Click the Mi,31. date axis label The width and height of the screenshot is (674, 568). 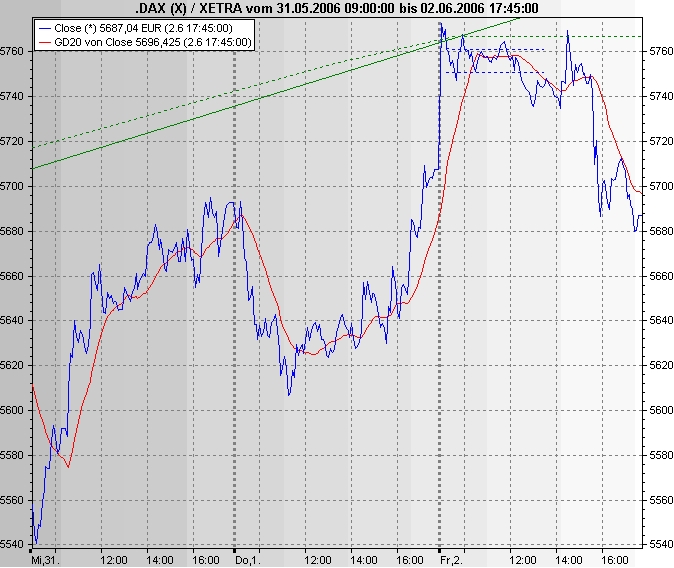click(45, 560)
